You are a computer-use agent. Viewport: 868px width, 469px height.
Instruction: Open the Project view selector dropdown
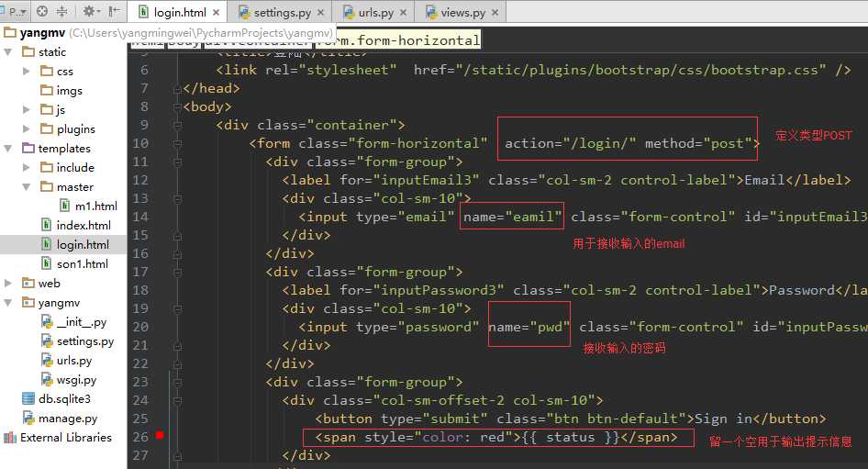pyautogui.click(x=16, y=11)
